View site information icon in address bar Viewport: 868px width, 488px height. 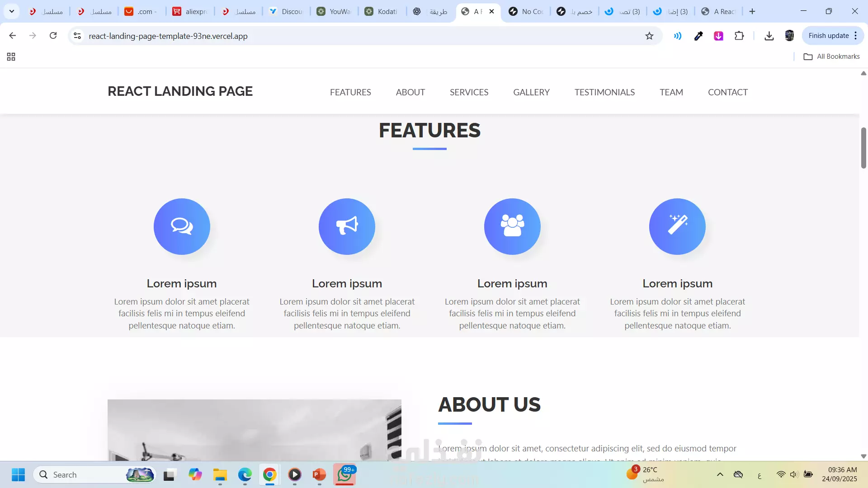[x=77, y=36]
